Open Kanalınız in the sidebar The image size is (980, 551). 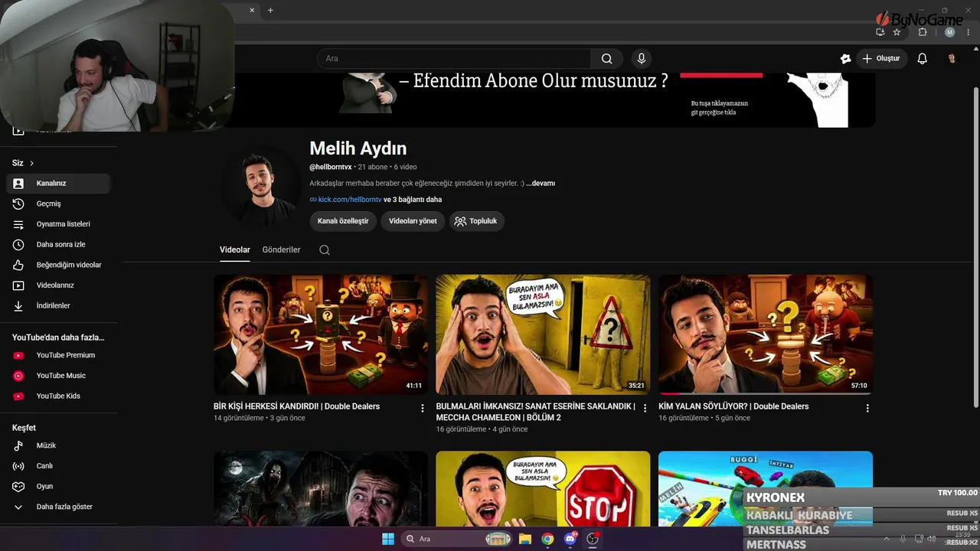[58, 184]
